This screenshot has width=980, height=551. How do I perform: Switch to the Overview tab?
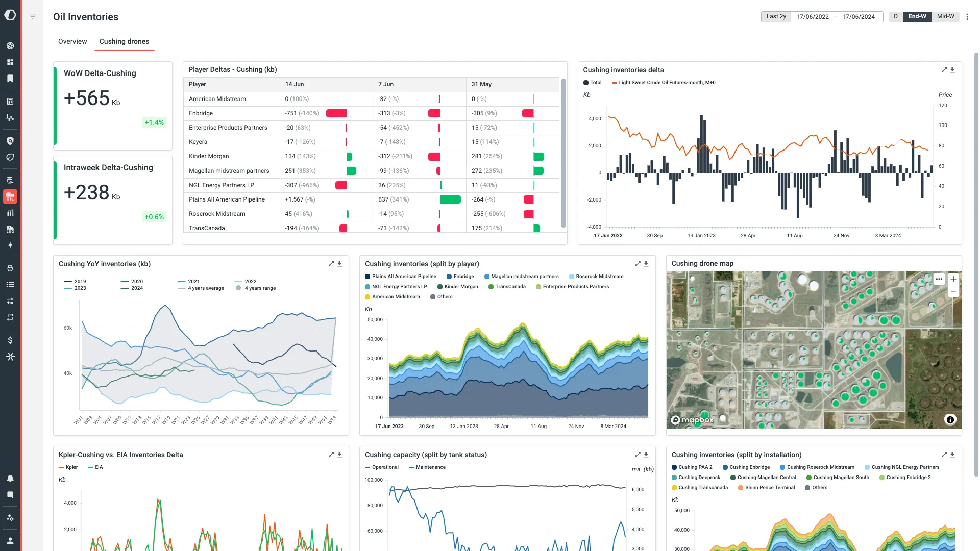(72, 41)
